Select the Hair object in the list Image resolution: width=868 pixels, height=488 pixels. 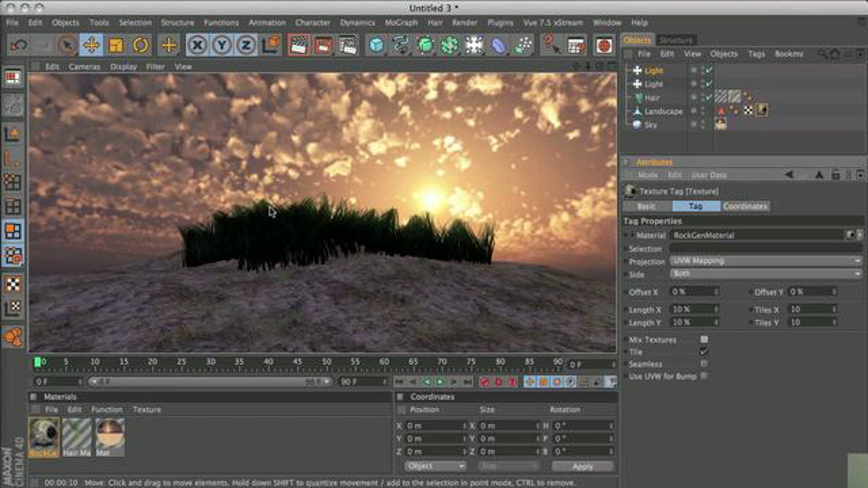click(x=652, y=98)
